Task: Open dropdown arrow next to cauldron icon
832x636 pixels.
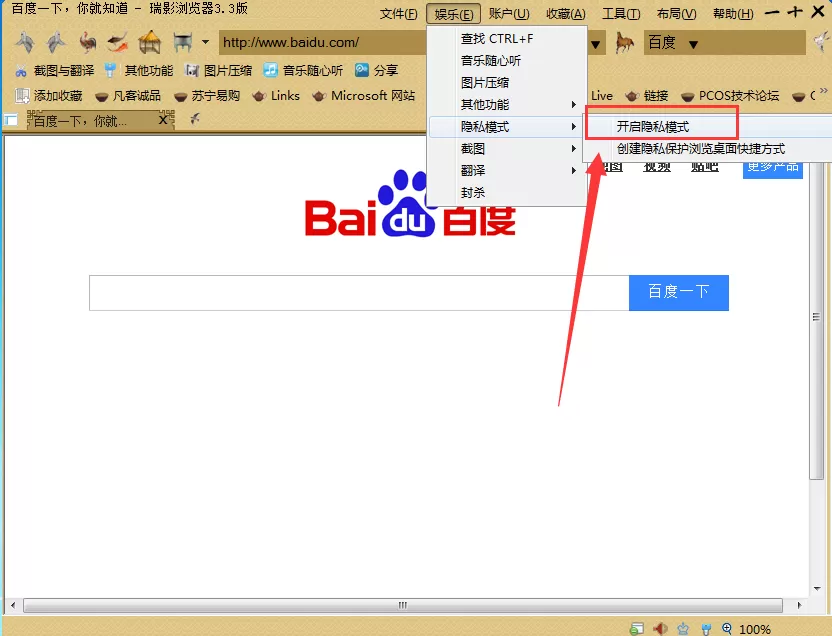Action: pyautogui.click(x=205, y=42)
